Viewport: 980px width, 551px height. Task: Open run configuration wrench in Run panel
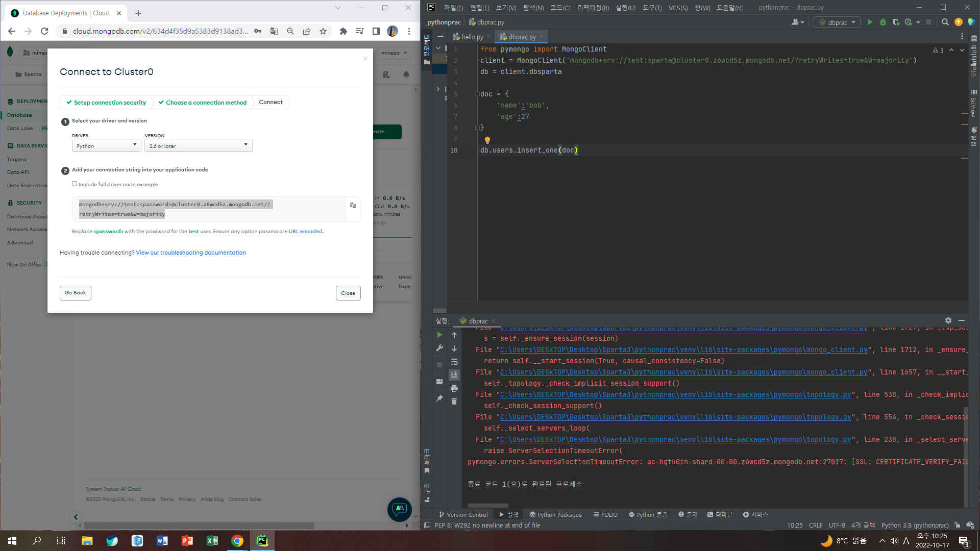[x=439, y=348]
